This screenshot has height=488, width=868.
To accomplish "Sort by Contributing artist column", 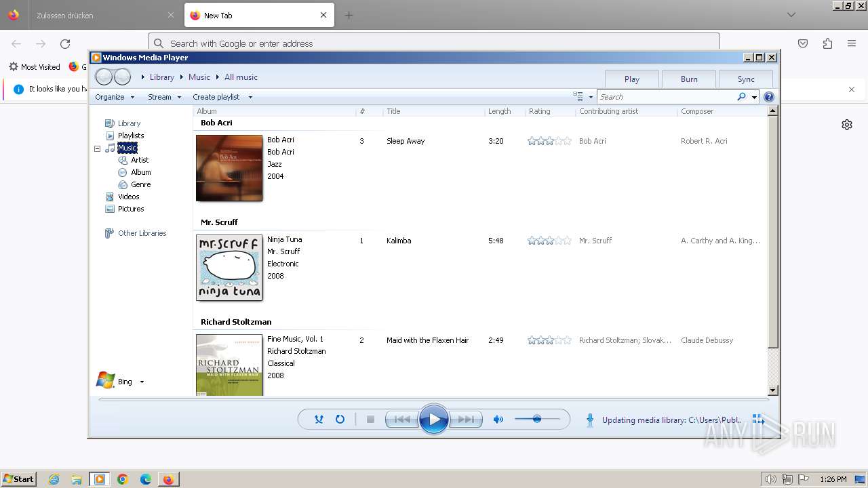I will [626, 111].
